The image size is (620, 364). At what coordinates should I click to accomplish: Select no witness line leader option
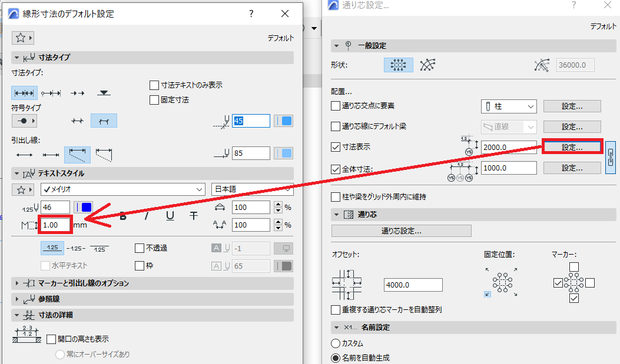pyautogui.click(x=25, y=155)
